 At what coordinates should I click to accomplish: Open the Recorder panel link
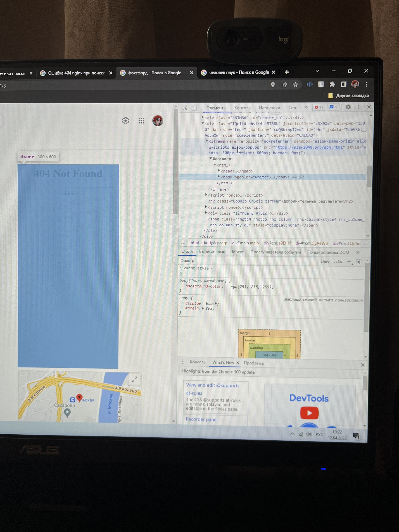pos(201,419)
